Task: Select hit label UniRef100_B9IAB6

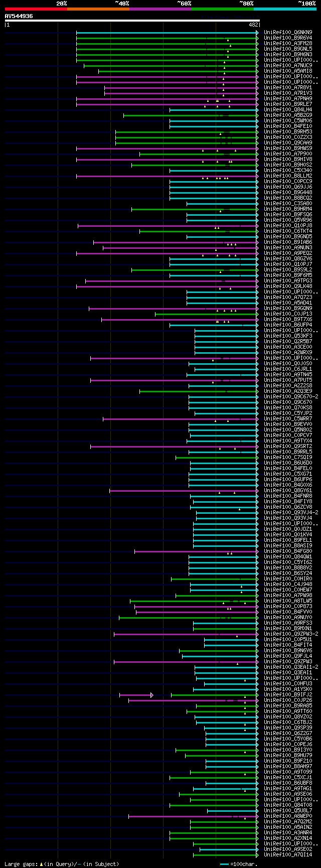Action: pyautogui.click(x=288, y=242)
